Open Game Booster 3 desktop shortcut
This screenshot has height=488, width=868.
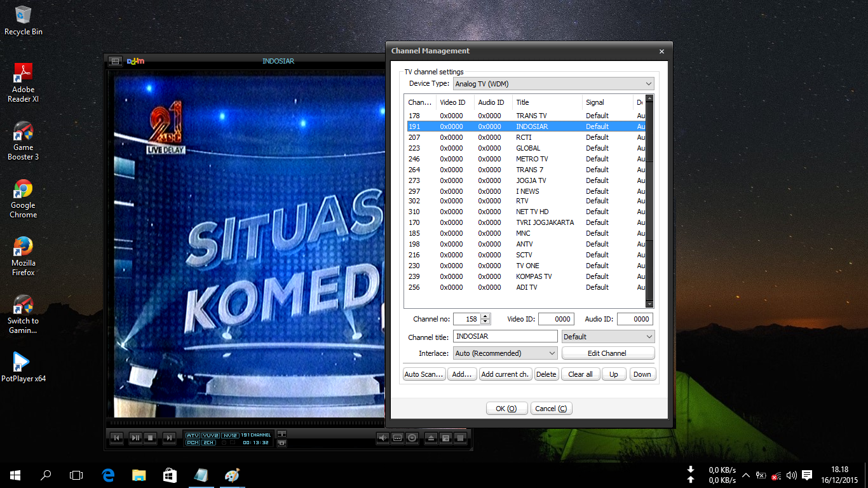24,140
